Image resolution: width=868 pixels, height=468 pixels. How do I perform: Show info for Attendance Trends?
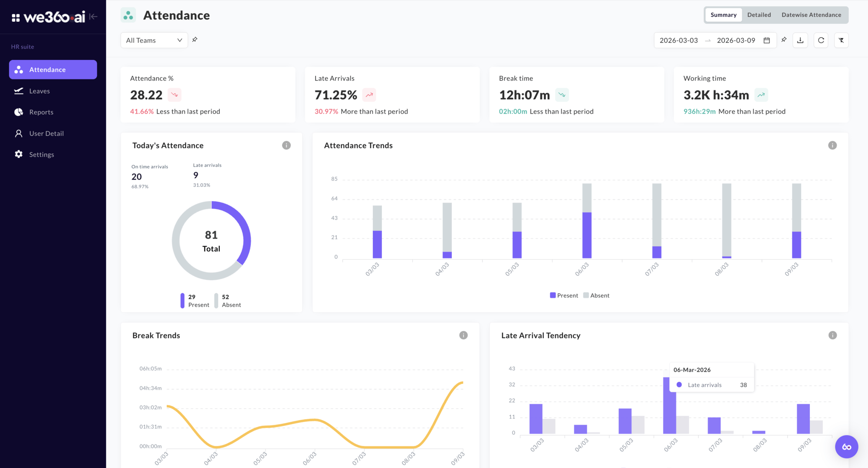click(832, 145)
